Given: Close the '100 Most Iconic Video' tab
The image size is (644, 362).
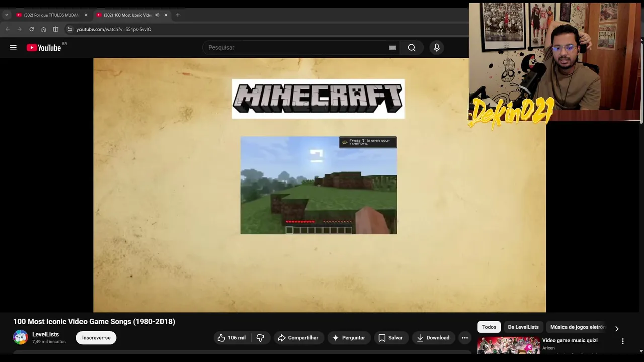Looking at the screenshot, I should click(166, 15).
